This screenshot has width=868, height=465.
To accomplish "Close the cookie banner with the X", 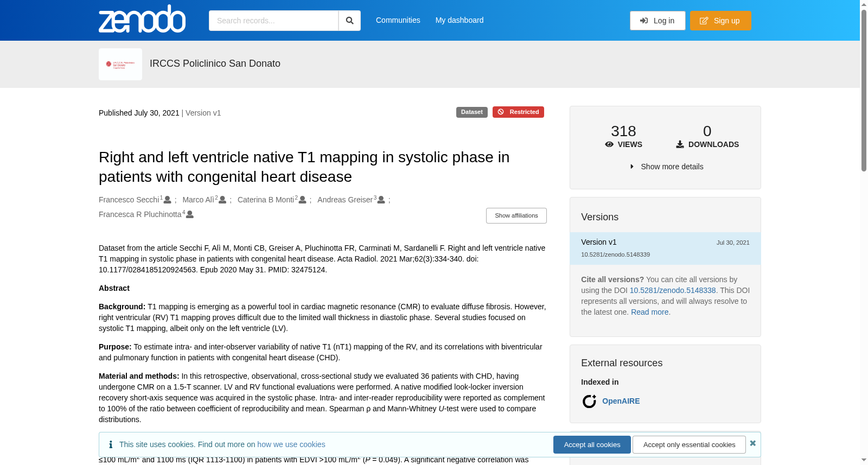I will point(752,443).
